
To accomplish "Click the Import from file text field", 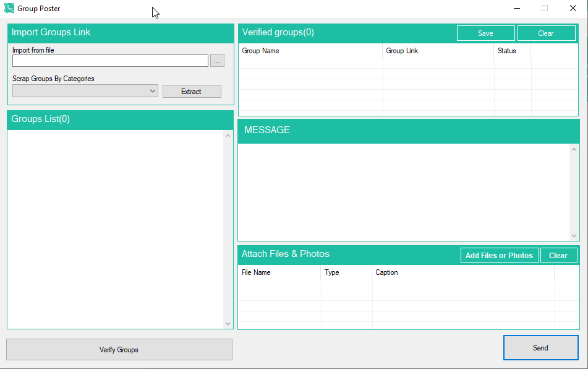I will pyautogui.click(x=110, y=61).
